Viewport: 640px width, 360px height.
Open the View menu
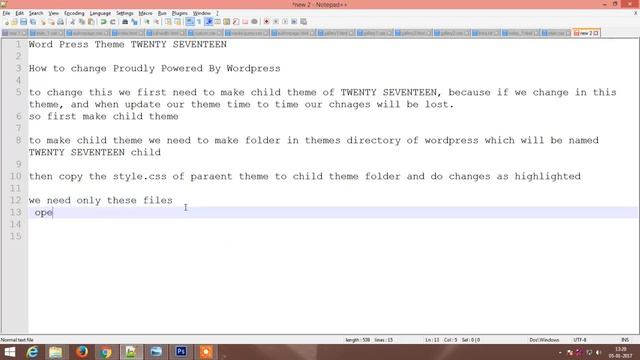53,13
